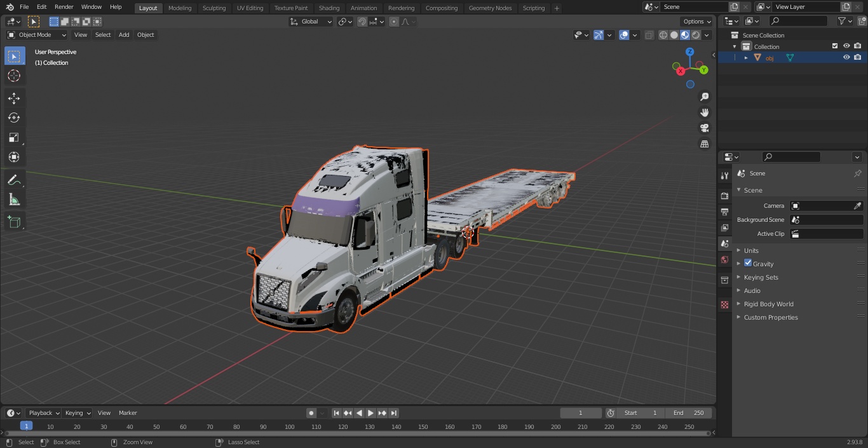The image size is (868, 448).
Task: Open the outliner filter dropdown
Action: 844,21
